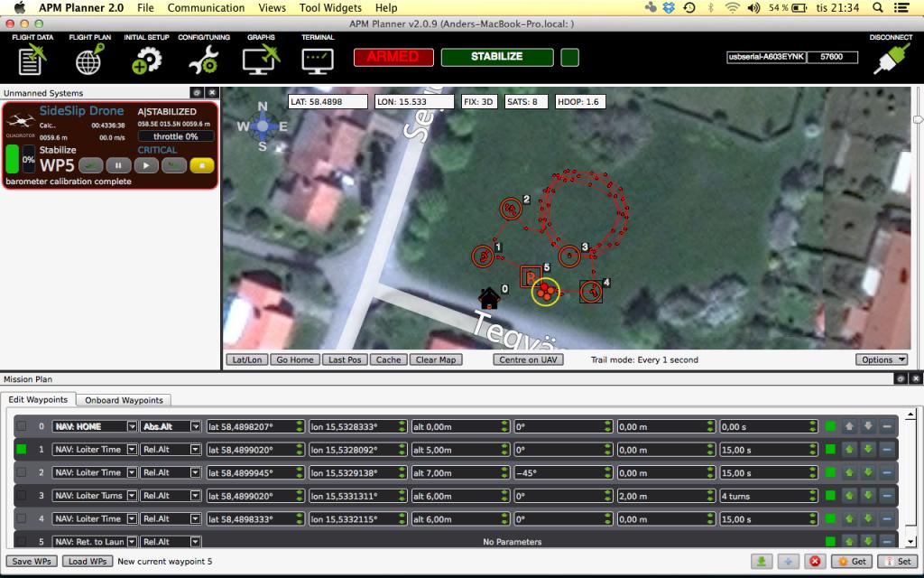Viewport: 924px width, 578px height.
Task: Click the home marker on map
Action: pyautogui.click(x=489, y=298)
